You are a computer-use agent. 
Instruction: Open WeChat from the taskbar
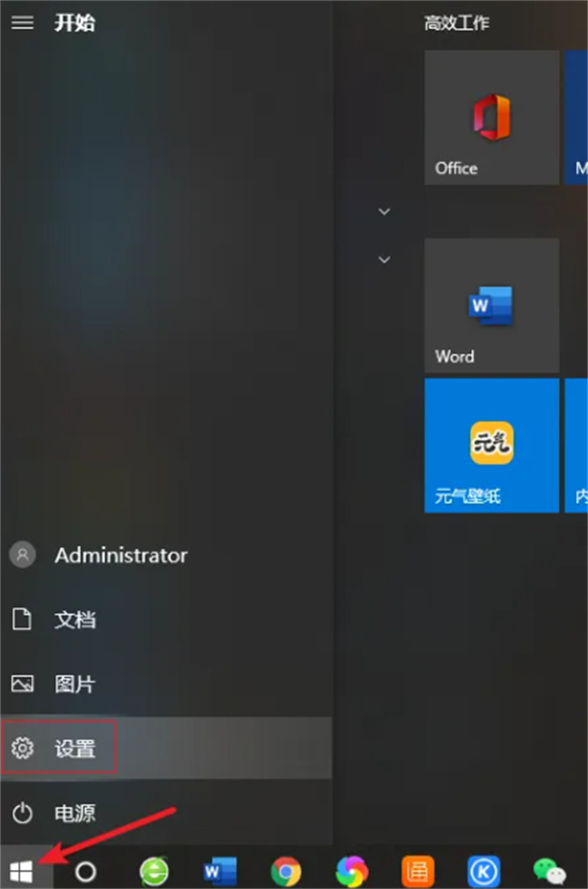[549, 872]
